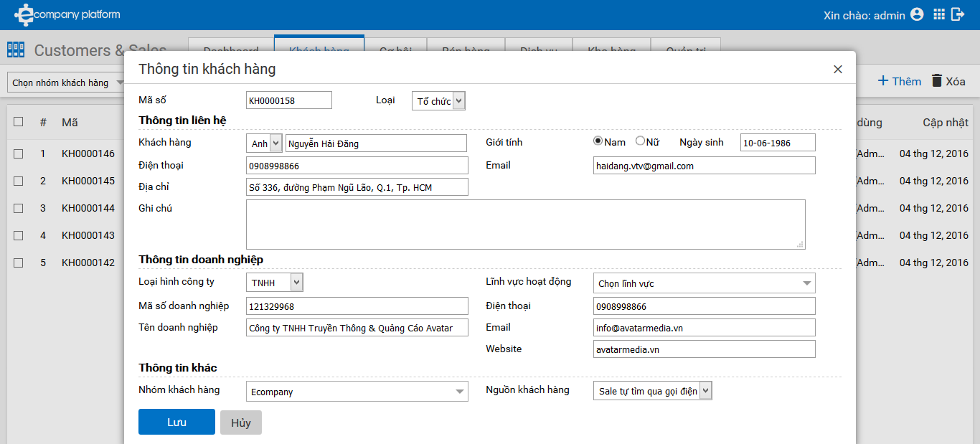Click the KH0000145 code cell
This screenshot has width=980, height=444.
[x=88, y=181]
